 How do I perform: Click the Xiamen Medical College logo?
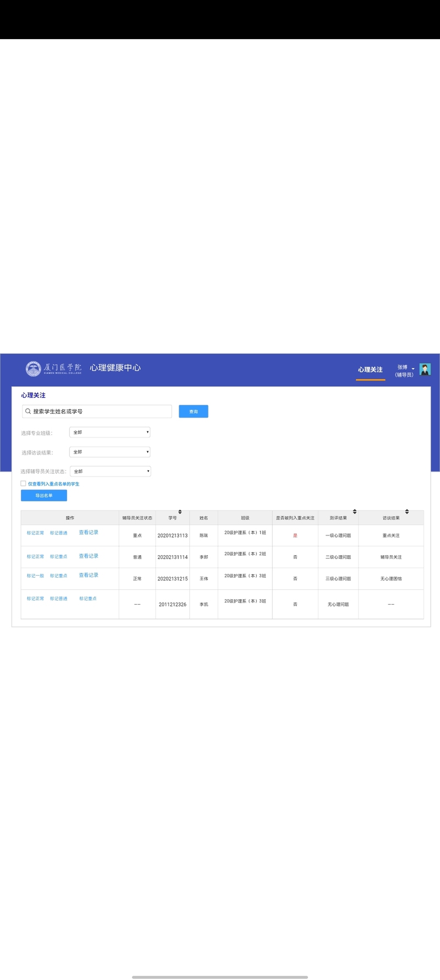[53, 368]
